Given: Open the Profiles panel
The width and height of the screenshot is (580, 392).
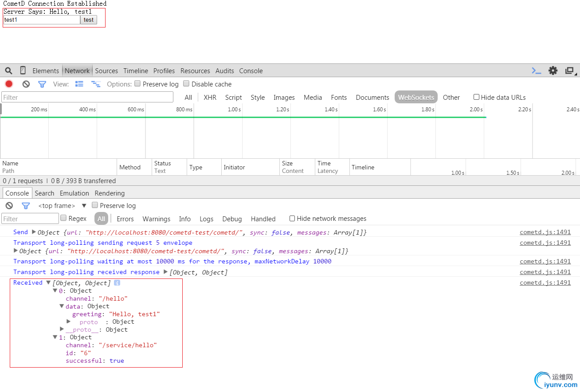Looking at the screenshot, I should click(164, 71).
